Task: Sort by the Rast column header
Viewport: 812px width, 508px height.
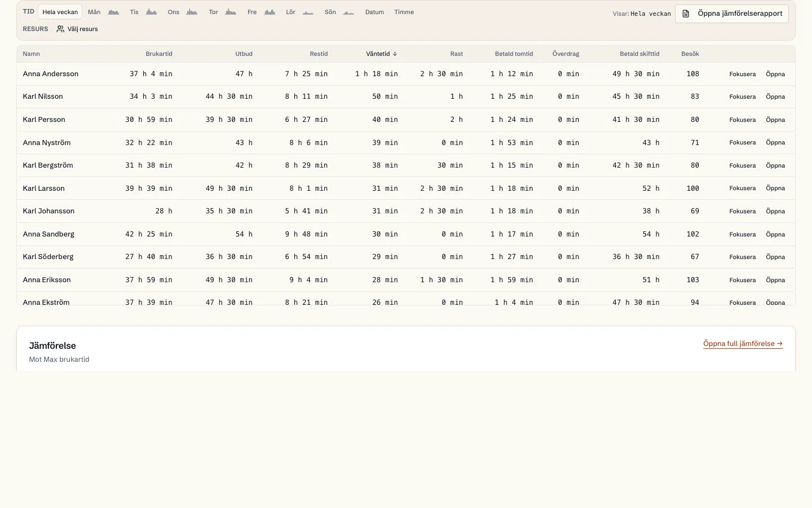Action: click(x=457, y=54)
